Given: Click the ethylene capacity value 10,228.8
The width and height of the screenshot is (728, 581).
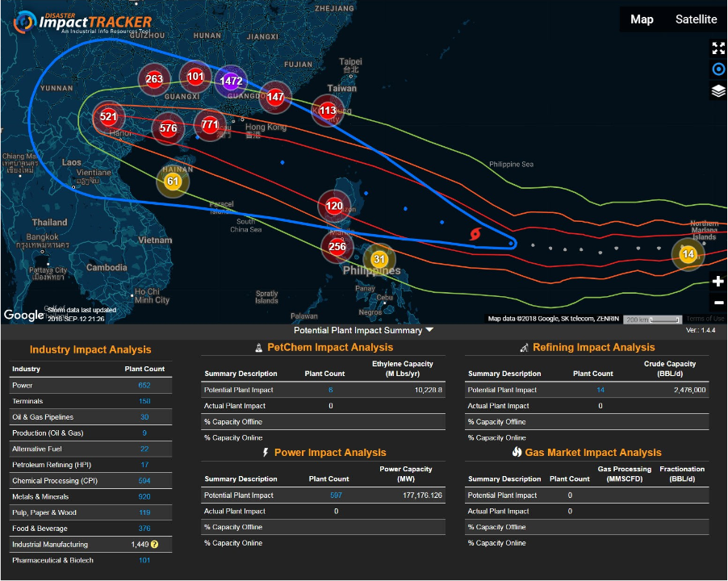Looking at the screenshot, I should coord(428,390).
